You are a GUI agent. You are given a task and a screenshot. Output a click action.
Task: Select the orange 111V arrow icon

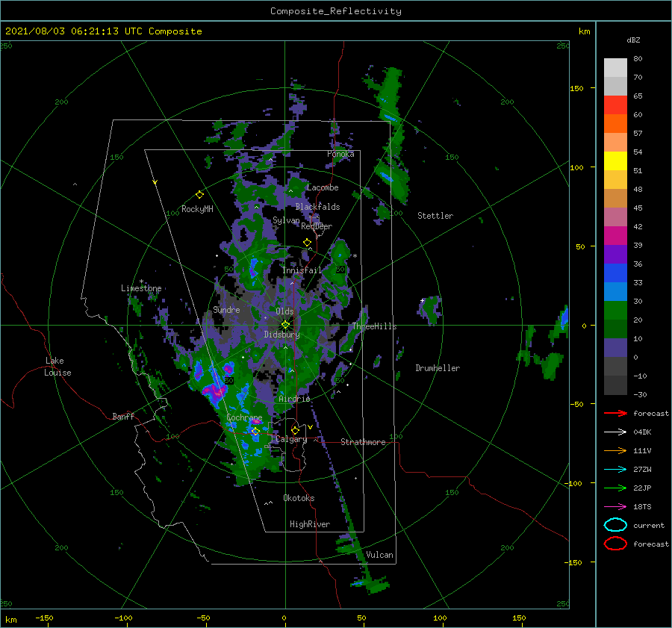615,450
